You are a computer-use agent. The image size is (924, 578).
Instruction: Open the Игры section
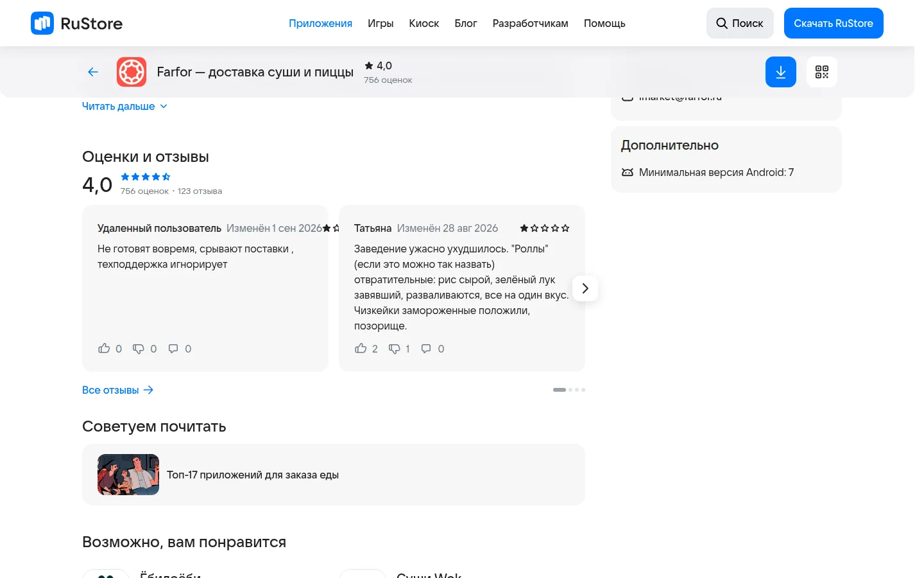[381, 23]
